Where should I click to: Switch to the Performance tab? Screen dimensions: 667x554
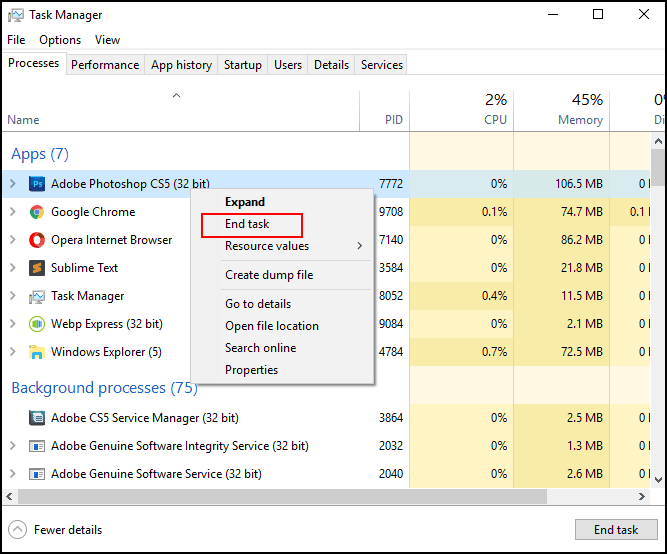[x=105, y=65]
